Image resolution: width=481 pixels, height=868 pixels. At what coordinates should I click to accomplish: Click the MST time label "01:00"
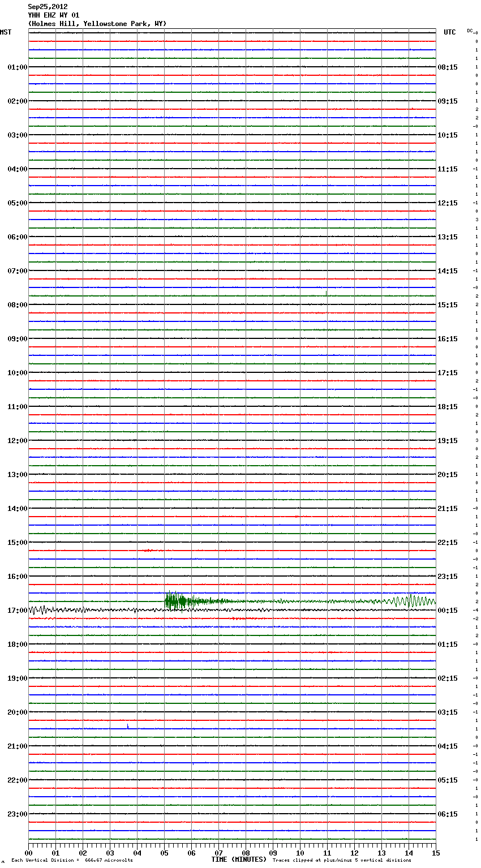point(18,67)
